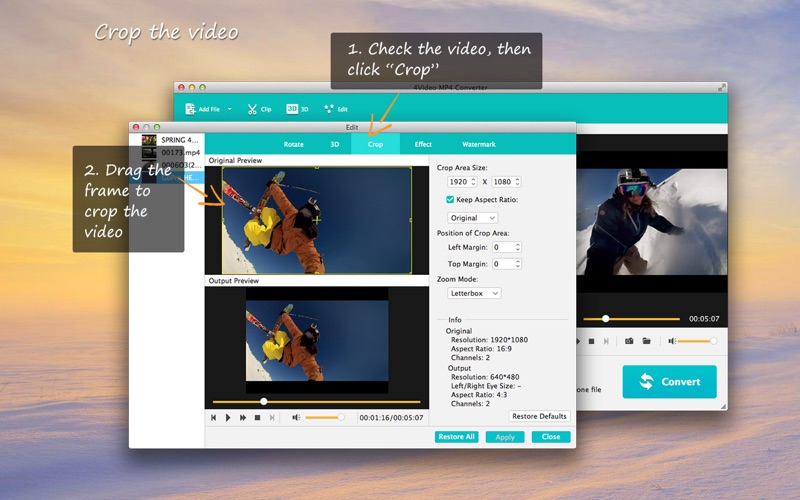
Task: Select the SPRING 4... file in list
Action: [180, 140]
